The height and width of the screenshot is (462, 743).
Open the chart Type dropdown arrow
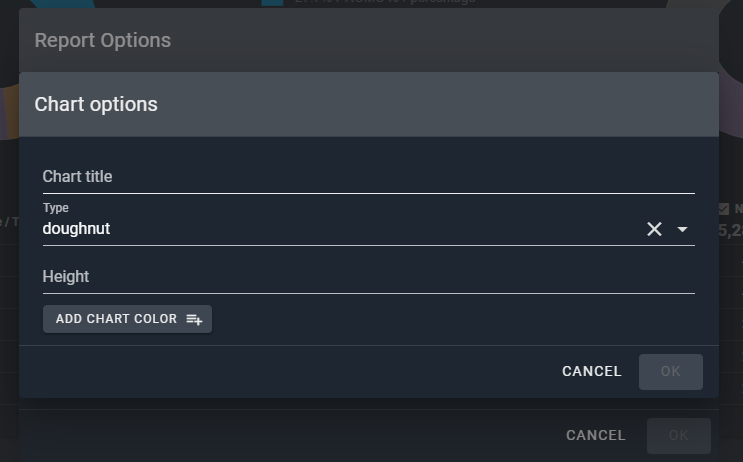[682, 229]
